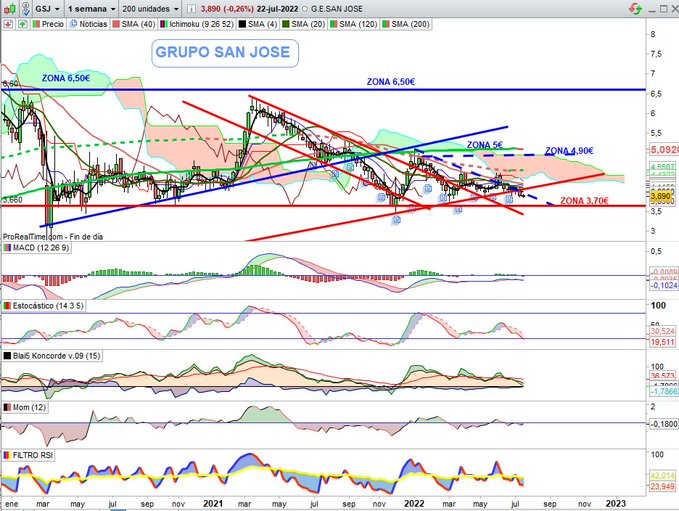Click the info icon beside price
Screen dimensions: 679x511
pyautogui.click(x=191, y=9)
